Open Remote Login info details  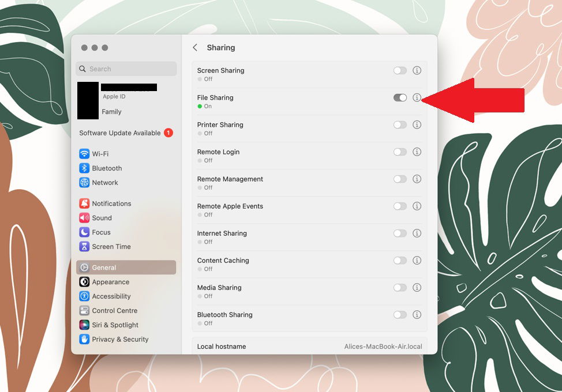coord(417,152)
